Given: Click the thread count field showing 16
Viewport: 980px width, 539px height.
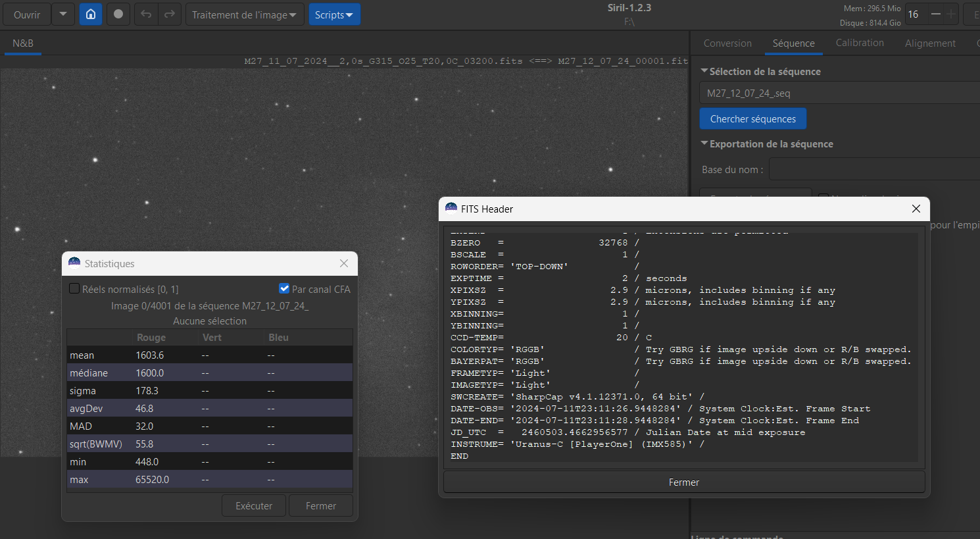Looking at the screenshot, I should 915,14.
